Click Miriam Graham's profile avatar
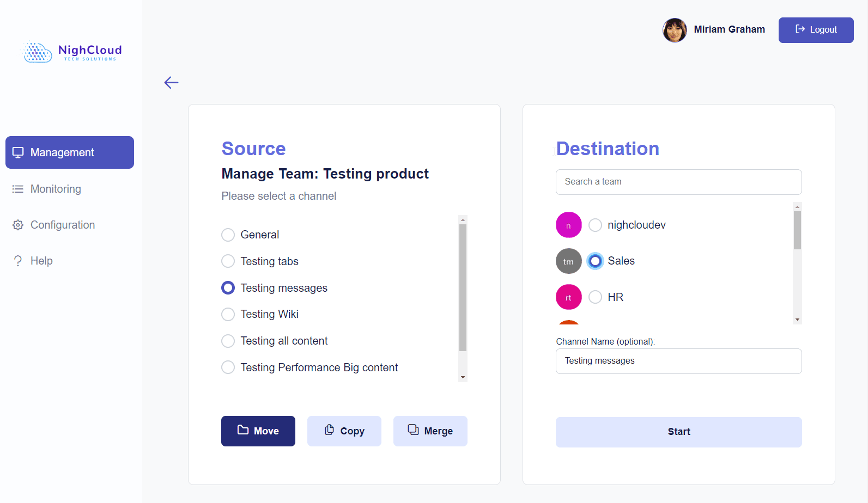The width and height of the screenshot is (868, 503). coord(675,30)
